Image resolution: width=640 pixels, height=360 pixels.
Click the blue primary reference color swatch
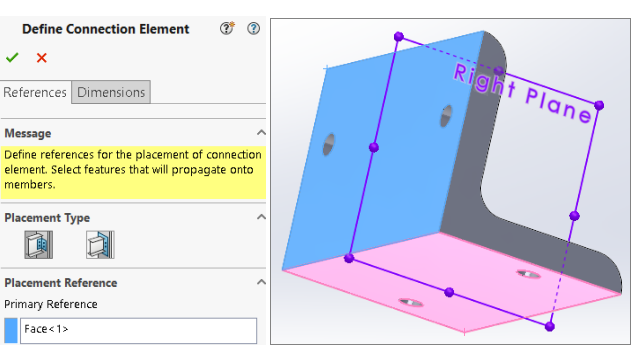click(11, 331)
